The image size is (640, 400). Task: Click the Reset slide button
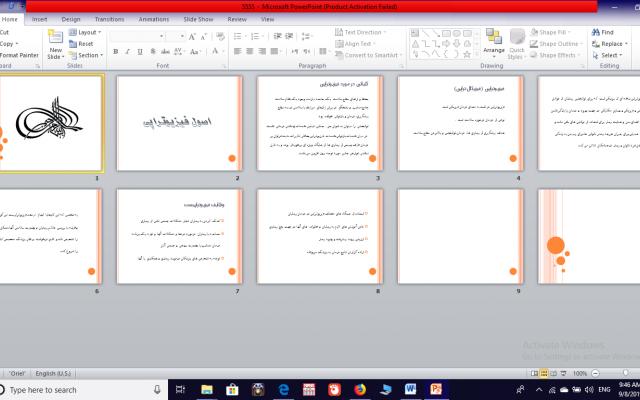[81, 44]
